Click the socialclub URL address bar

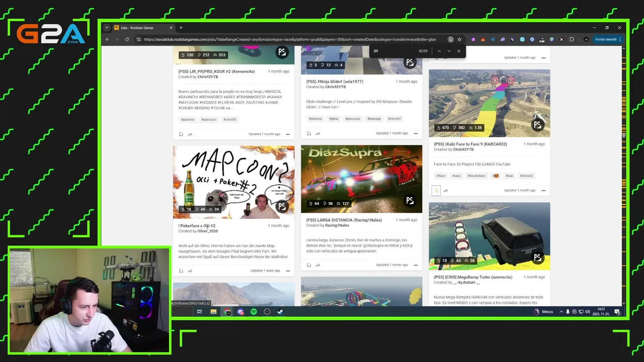point(290,39)
